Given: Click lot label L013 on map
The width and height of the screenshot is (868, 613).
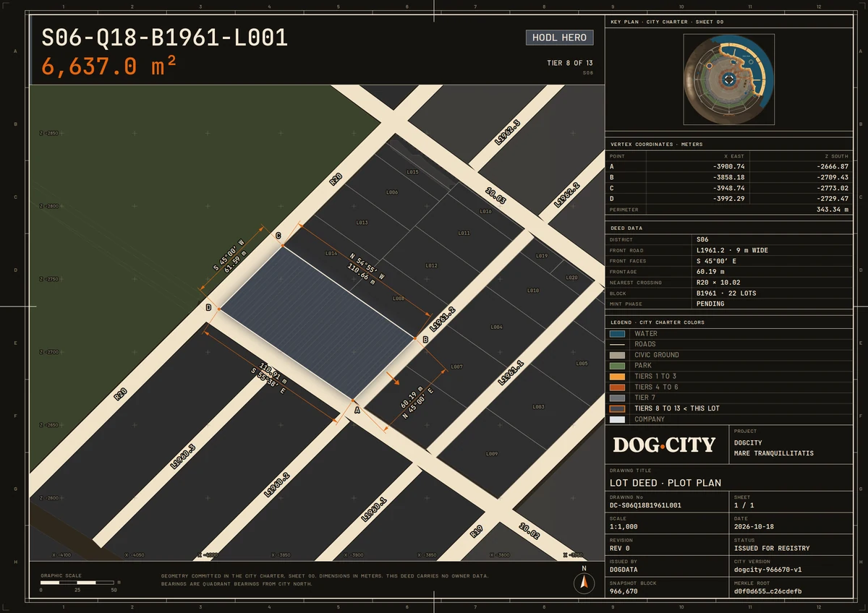Looking at the screenshot, I should click(362, 223).
